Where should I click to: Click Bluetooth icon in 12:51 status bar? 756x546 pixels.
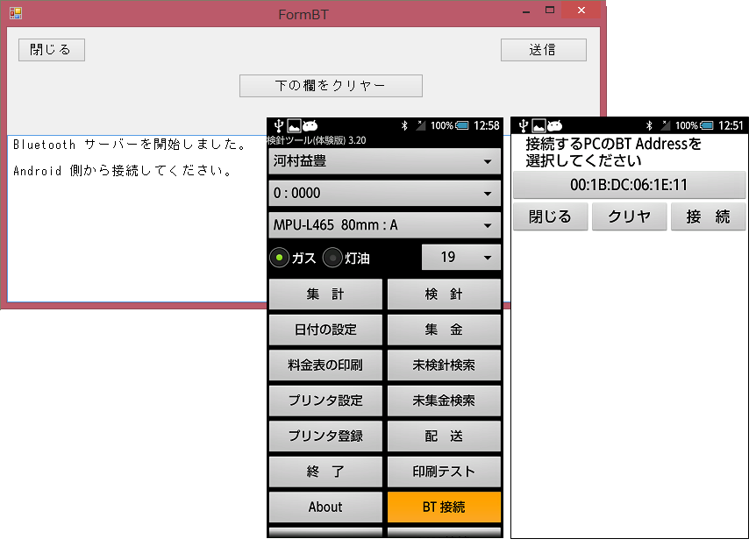tap(649, 126)
